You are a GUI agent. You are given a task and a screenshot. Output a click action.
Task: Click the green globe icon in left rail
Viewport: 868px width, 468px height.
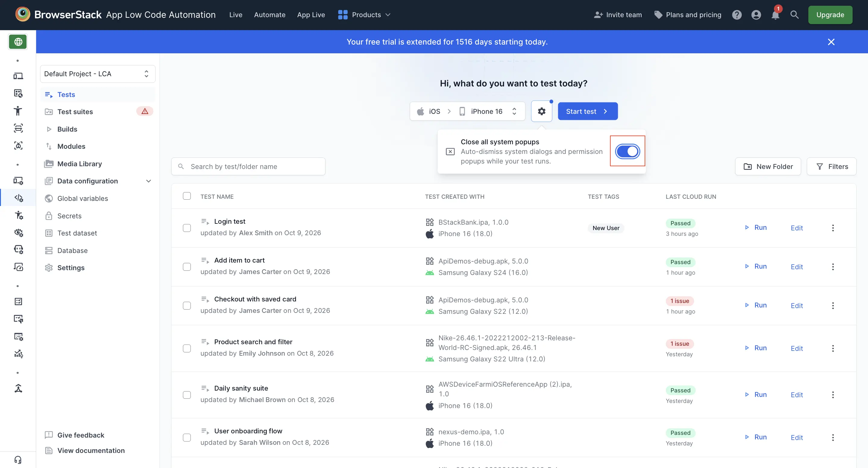[x=18, y=42]
